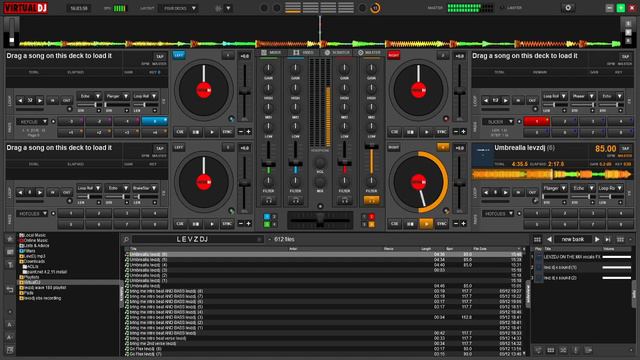Viewport: 640px width, 360px height.
Task: Click the jog wheel of the Umbrealla deck
Action: pyautogui.click(x=418, y=182)
